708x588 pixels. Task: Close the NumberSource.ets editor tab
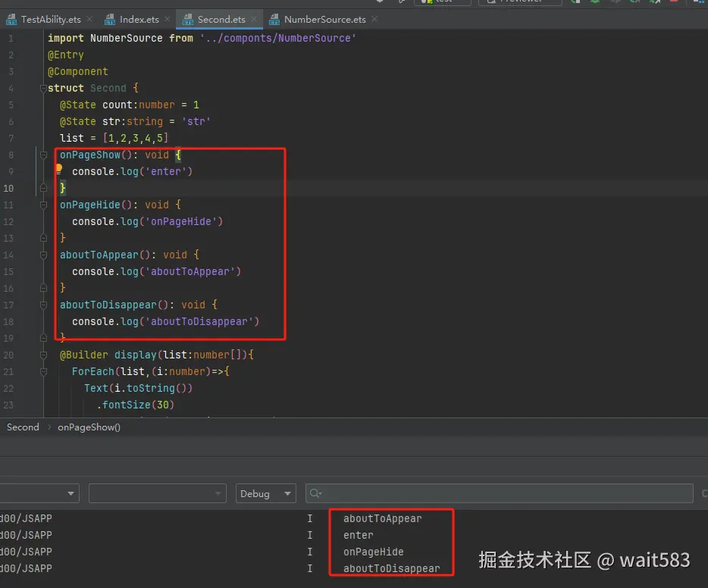tap(374, 20)
